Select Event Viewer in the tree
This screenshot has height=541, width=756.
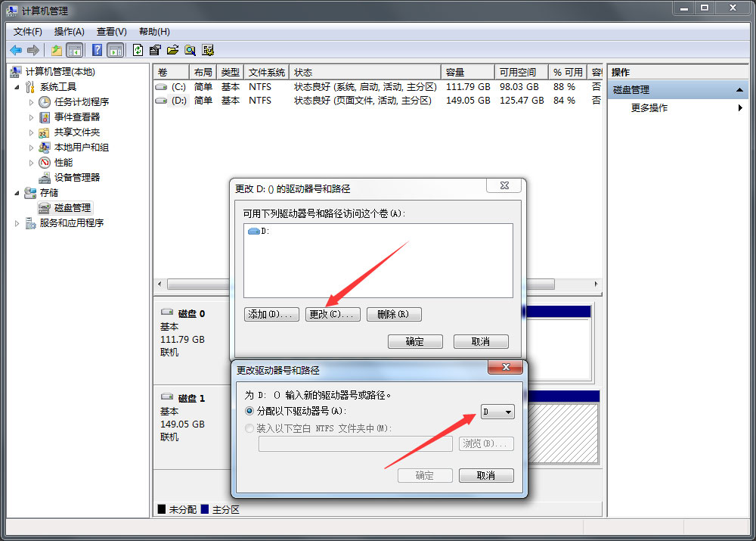(76, 117)
